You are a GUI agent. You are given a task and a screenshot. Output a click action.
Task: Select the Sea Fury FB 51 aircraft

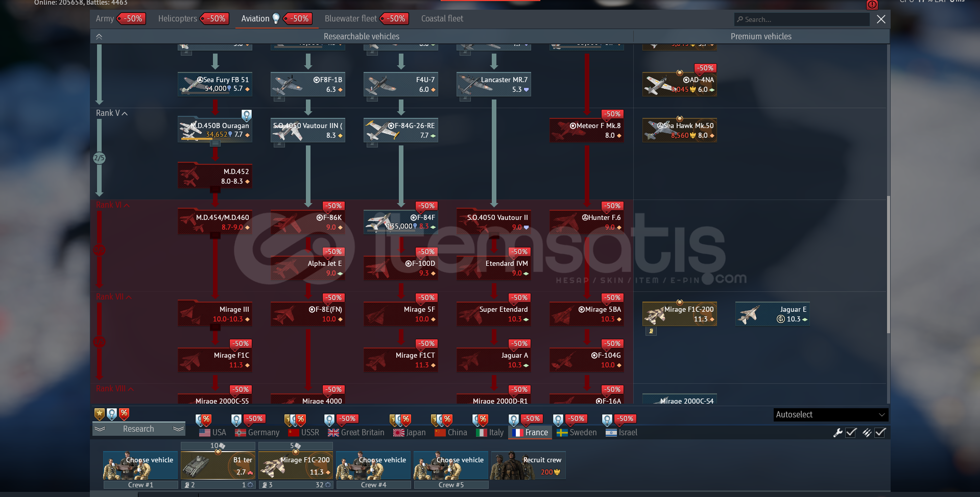(215, 84)
